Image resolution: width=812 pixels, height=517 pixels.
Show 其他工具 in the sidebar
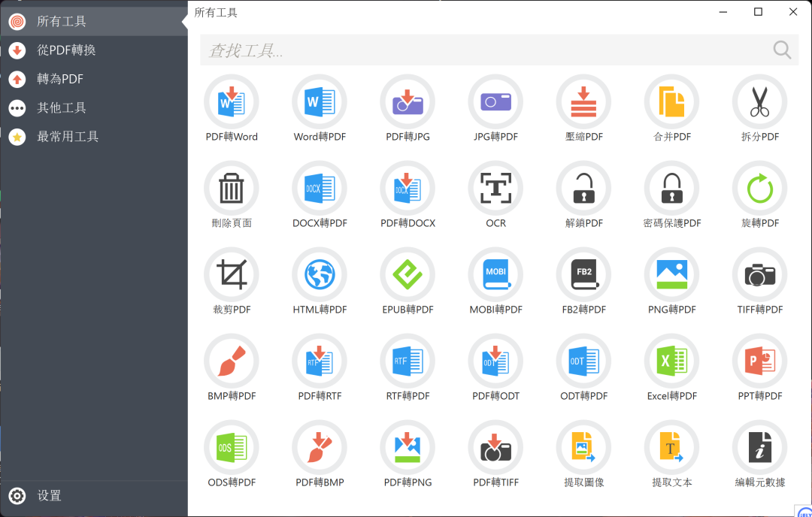(62, 107)
